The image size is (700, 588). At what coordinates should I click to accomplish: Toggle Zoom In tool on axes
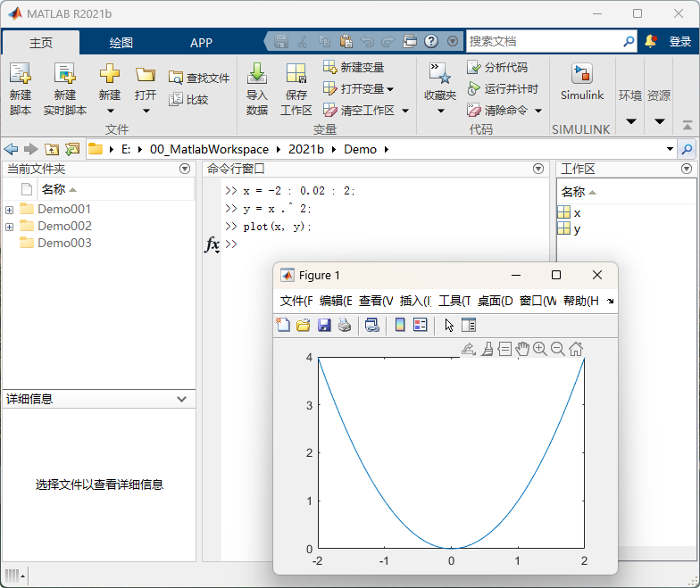pyautogui.click(x=540, y=349)
